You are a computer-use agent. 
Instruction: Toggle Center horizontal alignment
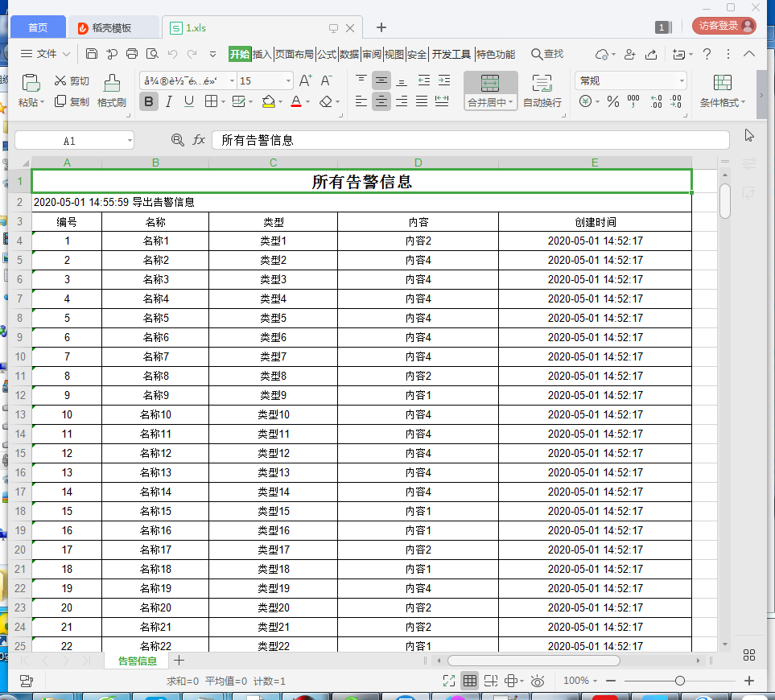pos(381,101)
